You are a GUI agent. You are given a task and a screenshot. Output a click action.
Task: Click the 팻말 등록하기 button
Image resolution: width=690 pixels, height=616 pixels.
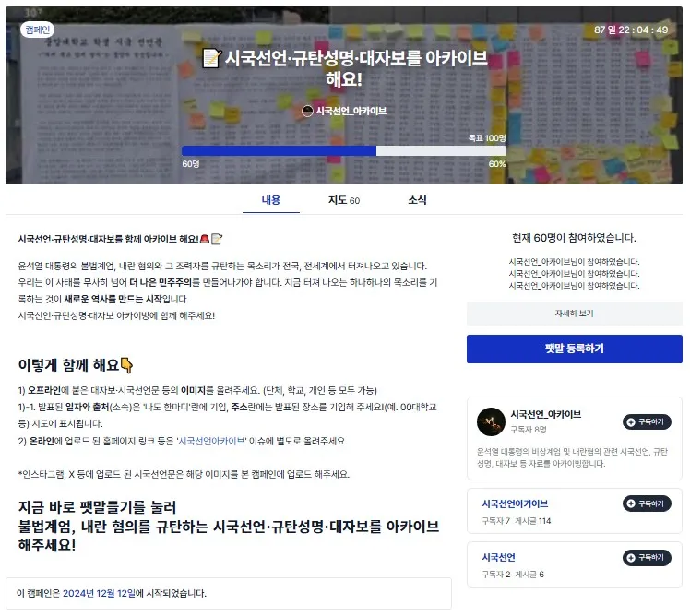point(575,349)
